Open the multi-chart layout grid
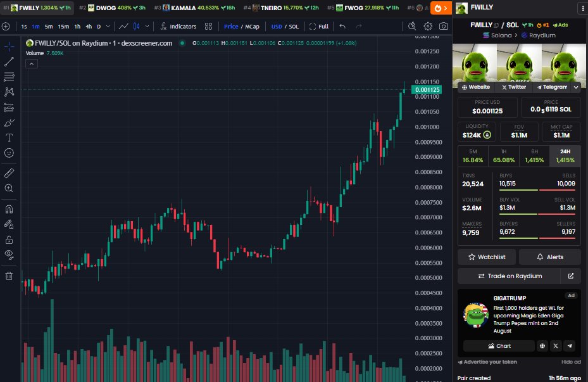This screenshot has width=588, height=382. tap(208, 26)
